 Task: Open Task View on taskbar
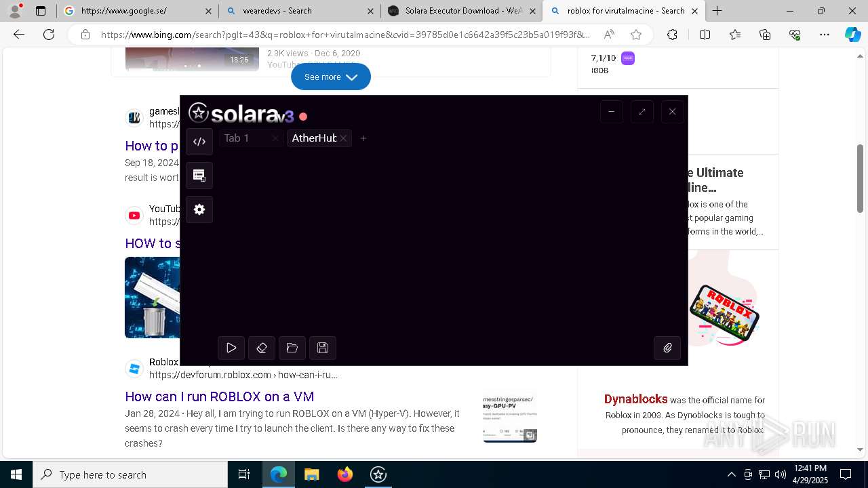point(244,474)
